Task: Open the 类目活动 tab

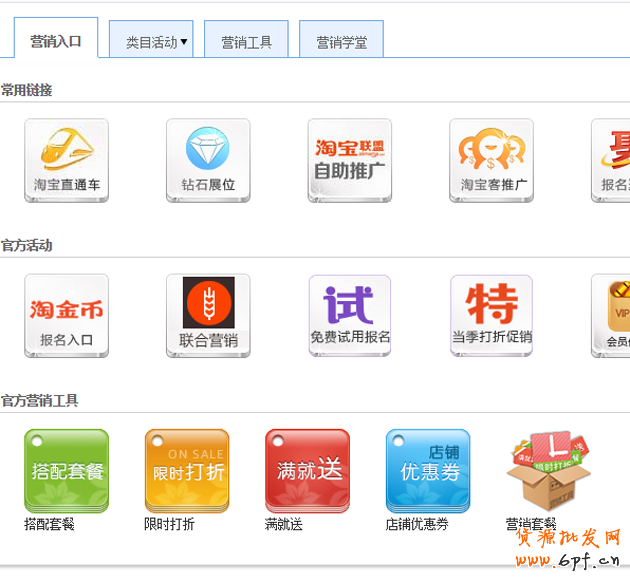Action: pos(151,39)
